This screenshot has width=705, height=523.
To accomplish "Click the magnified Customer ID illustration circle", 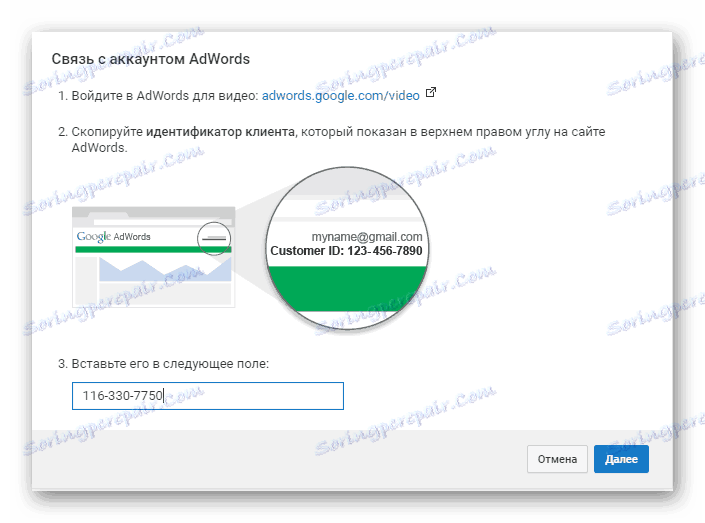I will tap(347, 248).
